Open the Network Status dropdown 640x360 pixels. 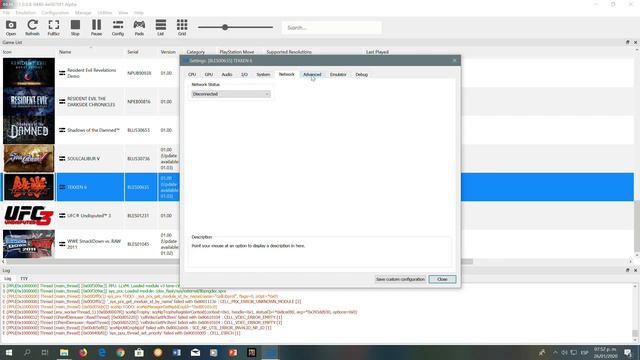point(231,94)
